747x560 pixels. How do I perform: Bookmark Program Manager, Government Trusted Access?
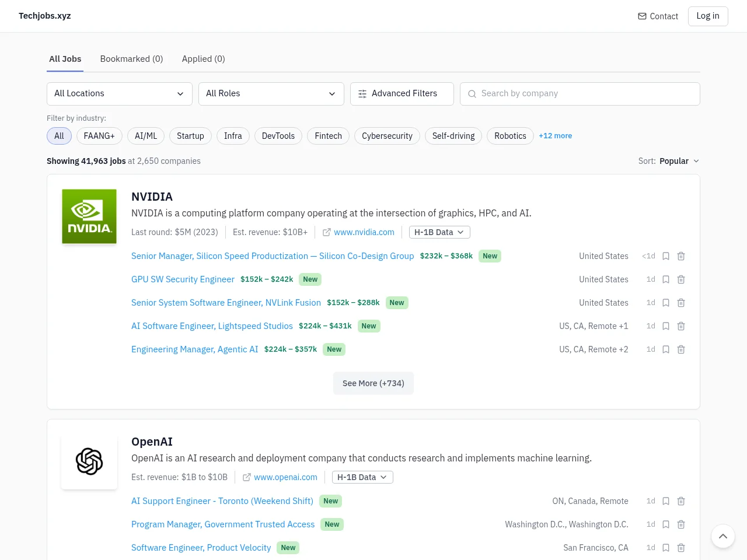[x=666, y=524]
